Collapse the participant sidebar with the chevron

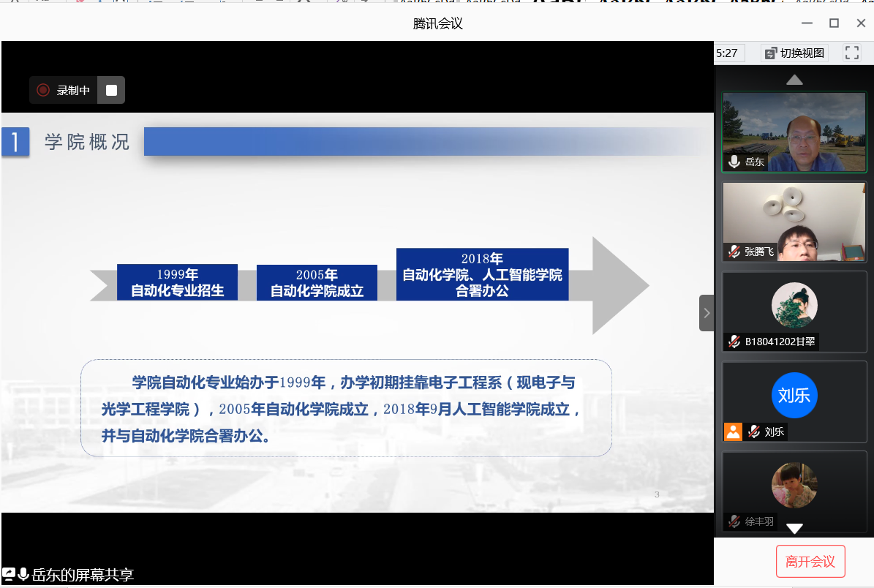click(706, 313)
